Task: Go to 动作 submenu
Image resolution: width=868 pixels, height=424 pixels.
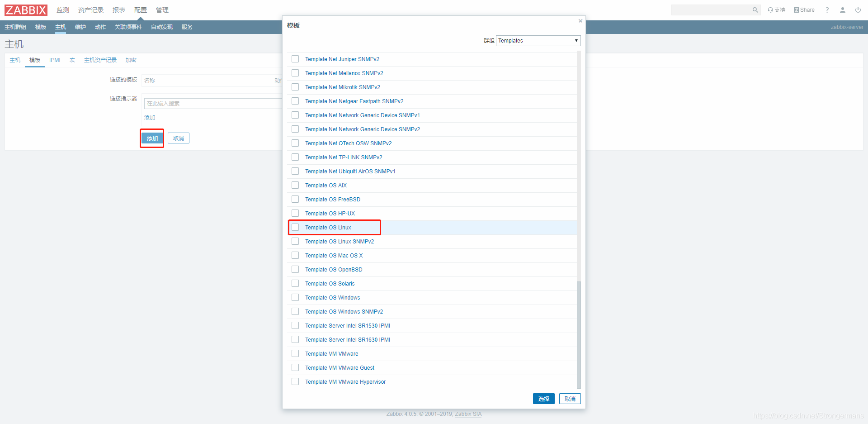Action: pos(100,27)
